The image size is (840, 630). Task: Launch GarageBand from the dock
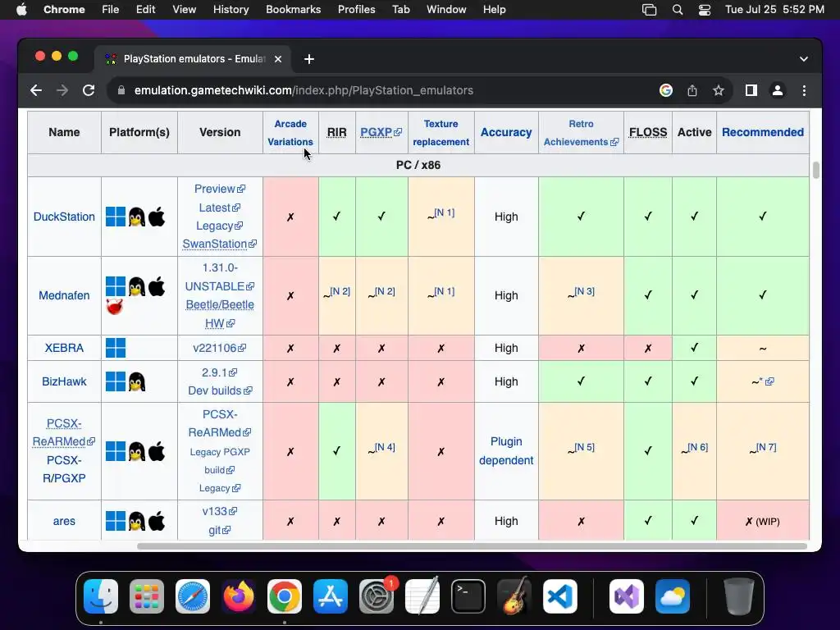(x=514, y=596)
